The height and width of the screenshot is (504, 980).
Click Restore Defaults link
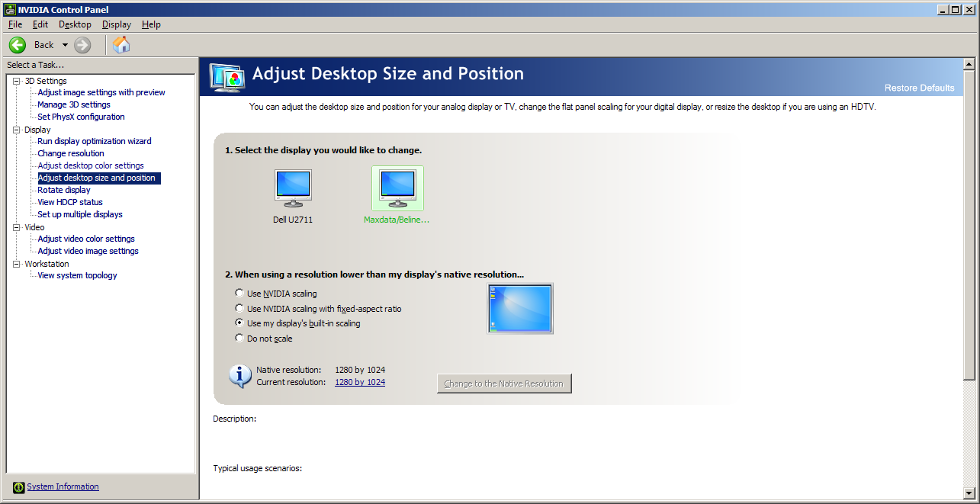click(x=919, y=88)
